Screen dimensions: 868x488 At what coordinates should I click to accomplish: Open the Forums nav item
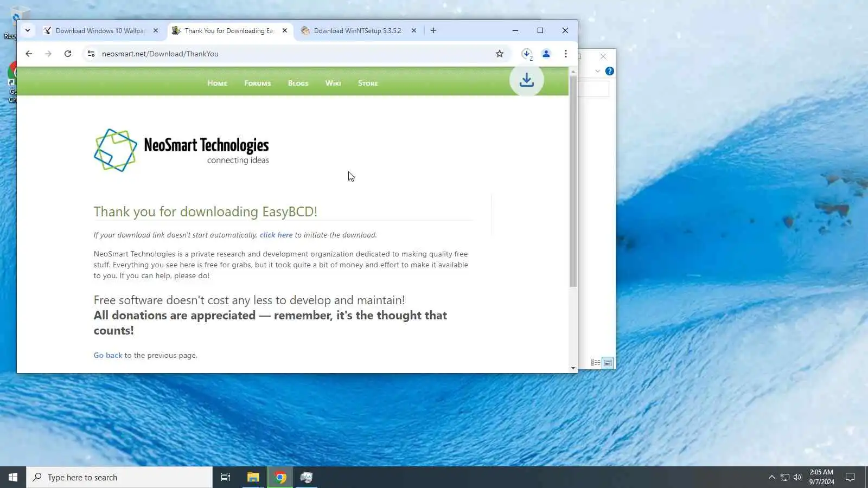[x=257, y=83]
